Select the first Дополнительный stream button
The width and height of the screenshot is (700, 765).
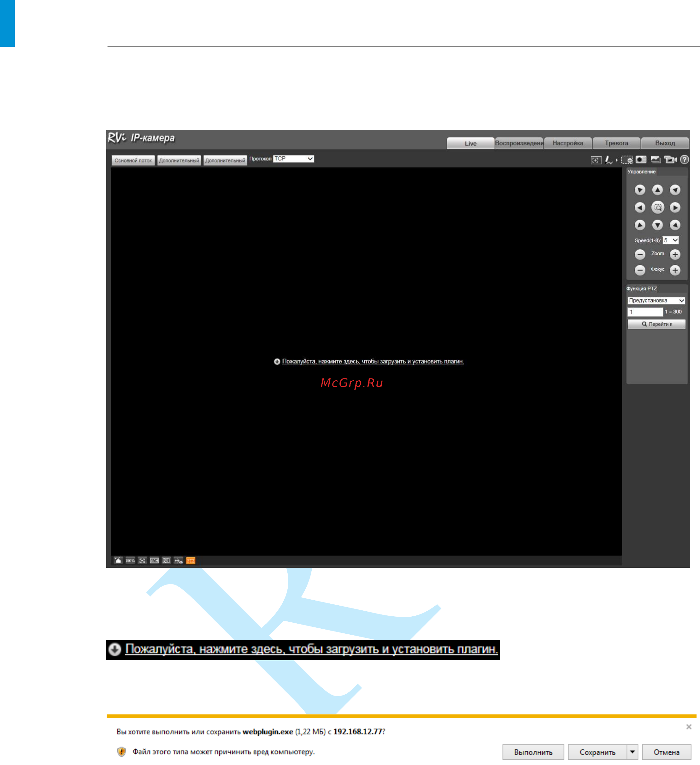[x=179, y=161]
